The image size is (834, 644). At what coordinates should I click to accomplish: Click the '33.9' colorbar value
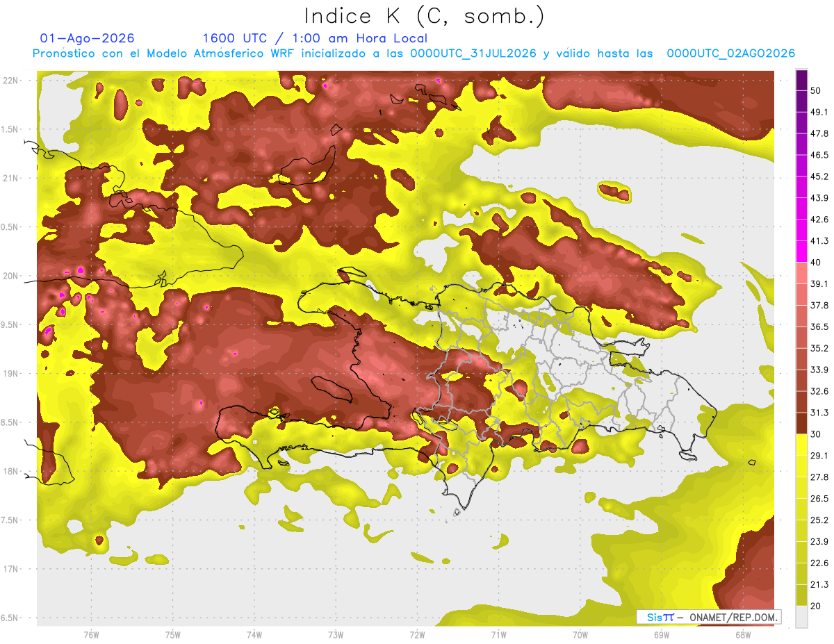[819, 370]
